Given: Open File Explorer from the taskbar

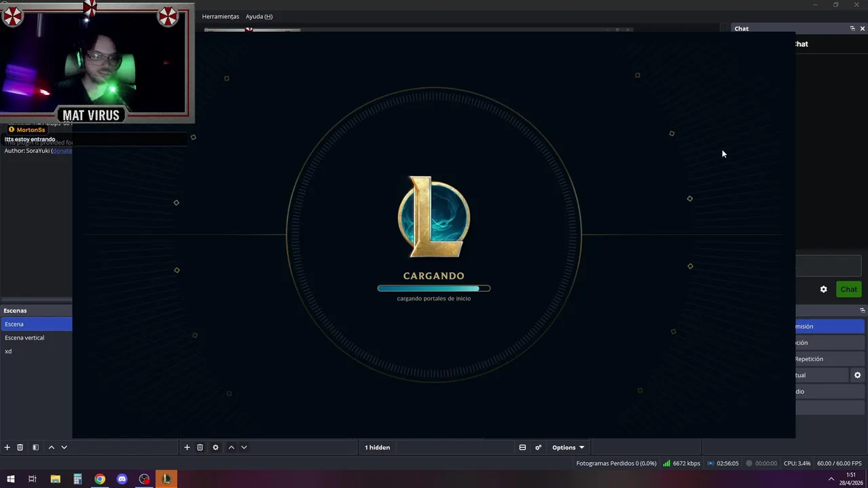Looking at the screenshot, I should 56,479.
